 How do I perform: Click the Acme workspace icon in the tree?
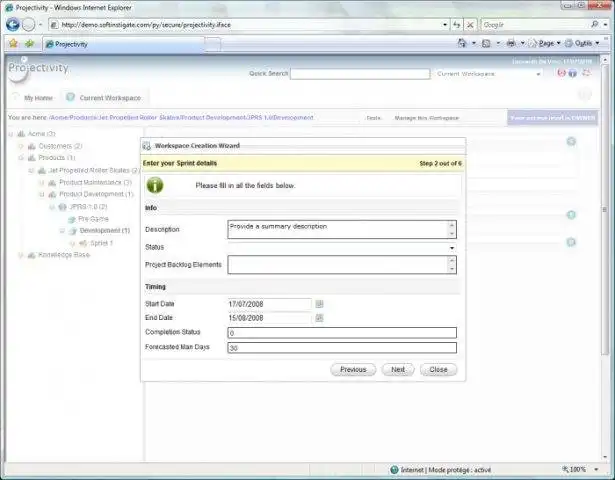click(21, 134)
